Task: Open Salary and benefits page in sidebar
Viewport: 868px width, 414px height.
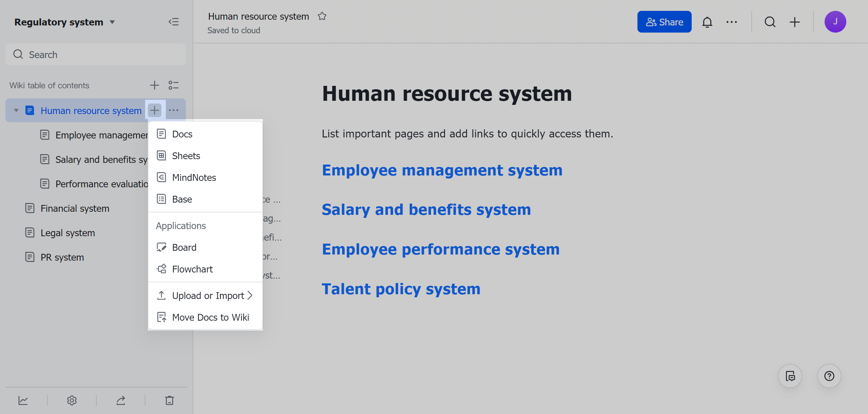Action: (94, 159)
